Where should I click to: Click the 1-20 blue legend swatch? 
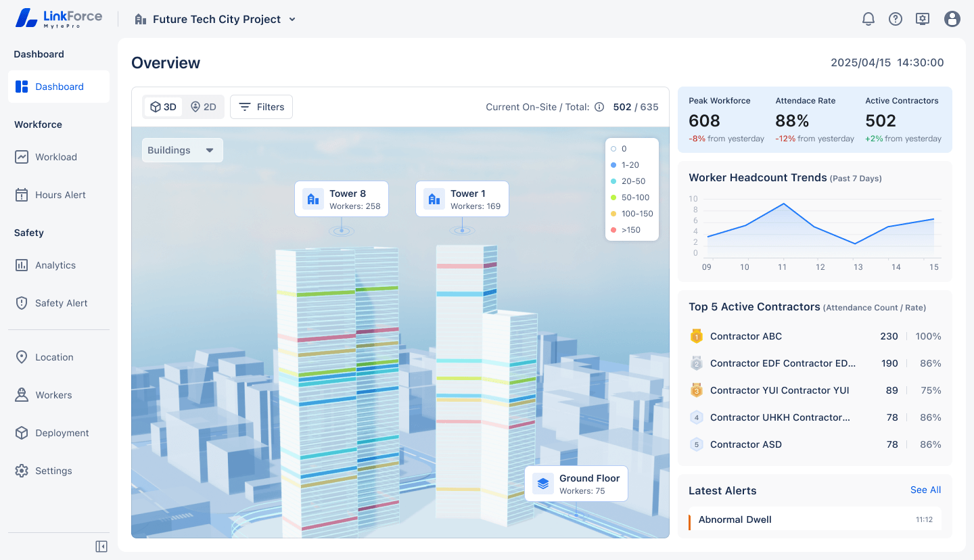click(613, 165)
